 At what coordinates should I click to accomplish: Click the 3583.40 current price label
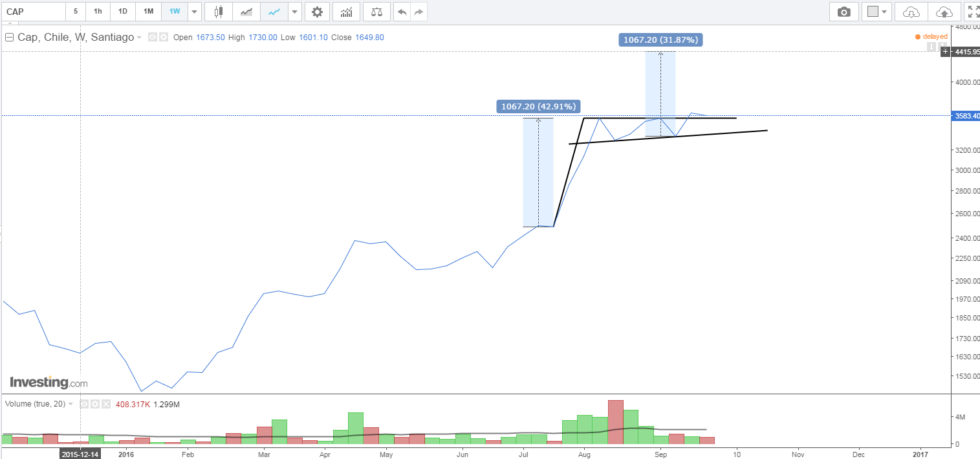(966, 116)
